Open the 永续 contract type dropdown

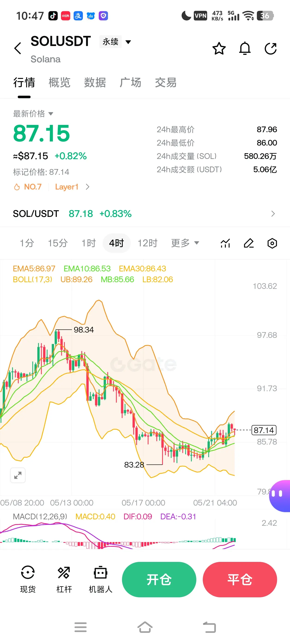(115, 41)
